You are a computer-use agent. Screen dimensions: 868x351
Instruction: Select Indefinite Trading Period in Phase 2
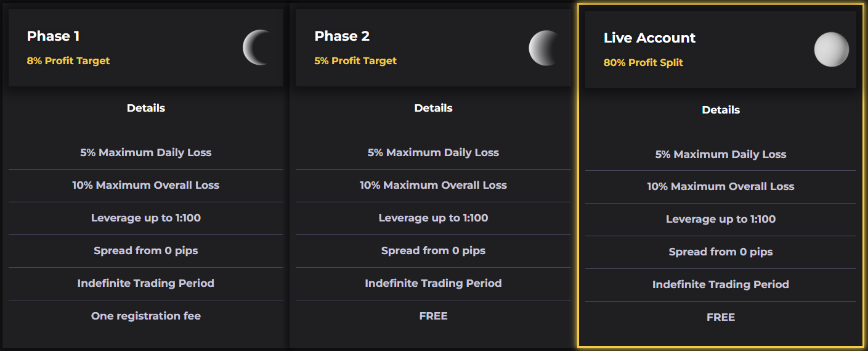(434, 283)
